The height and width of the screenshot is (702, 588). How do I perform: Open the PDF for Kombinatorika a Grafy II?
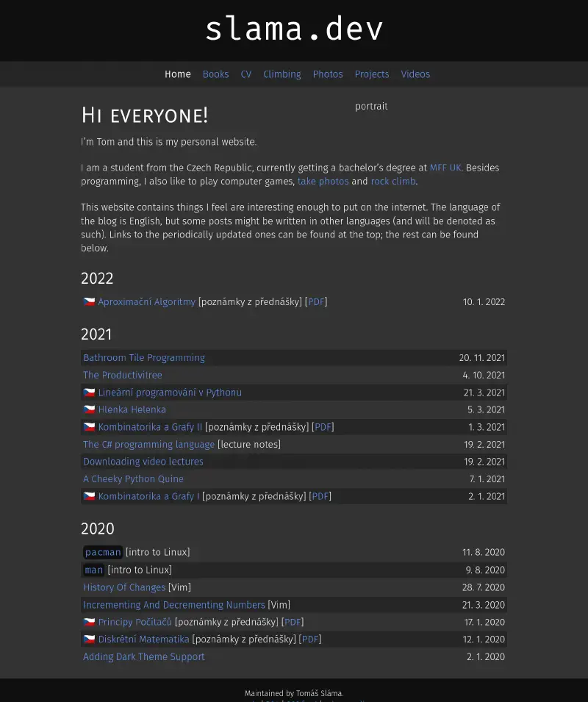[x=323, y=427]
